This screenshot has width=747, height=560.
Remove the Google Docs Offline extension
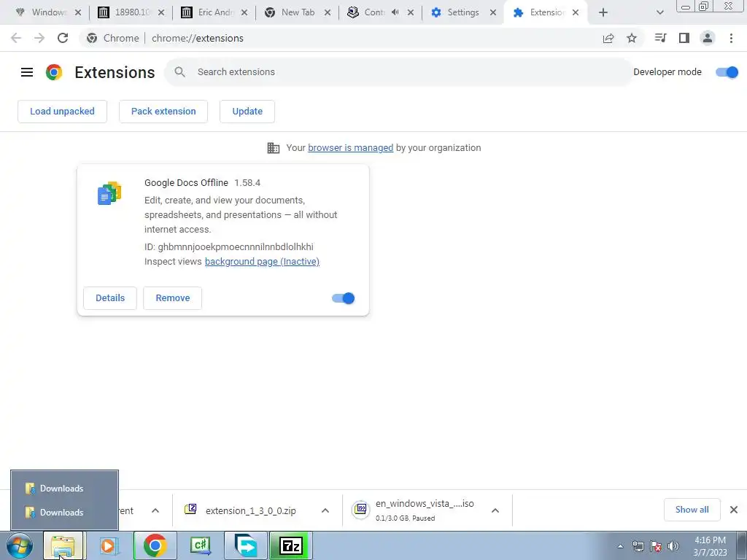tap(172, 298)
